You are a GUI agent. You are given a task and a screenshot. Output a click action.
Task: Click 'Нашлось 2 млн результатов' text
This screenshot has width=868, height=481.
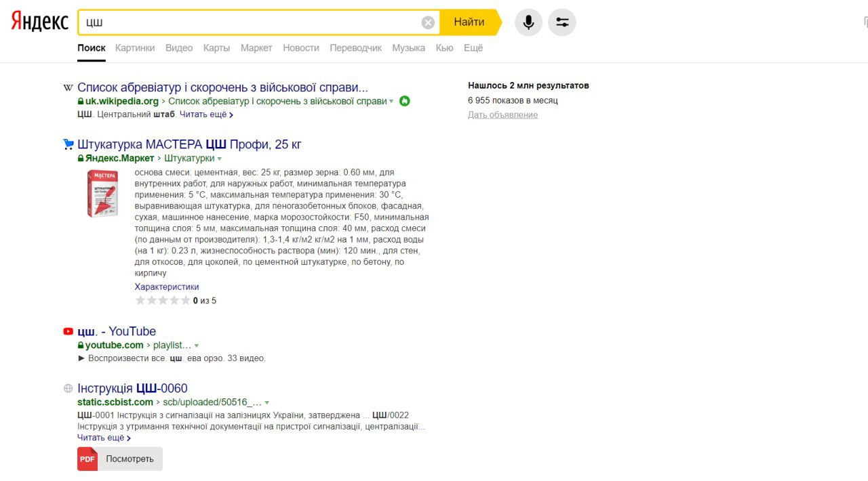[528, 85]
